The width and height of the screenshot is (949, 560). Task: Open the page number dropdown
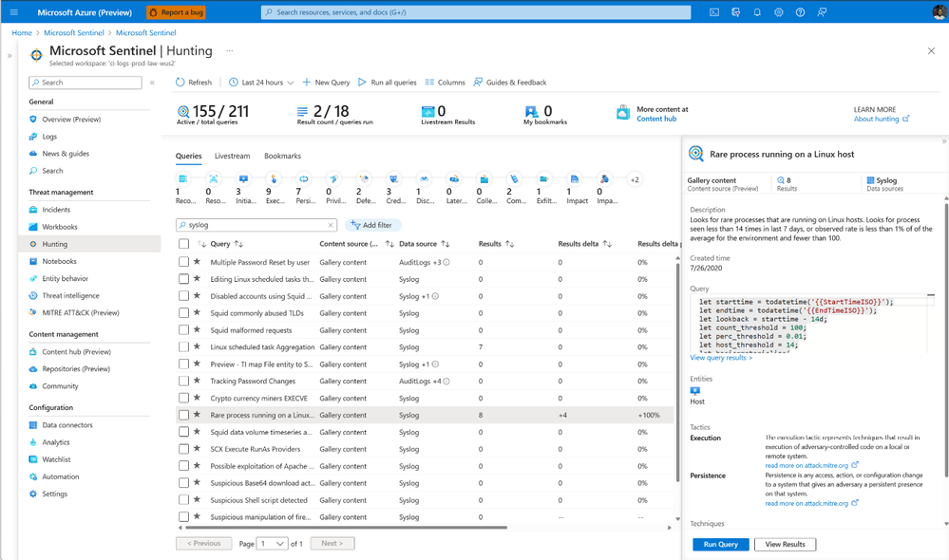tap(273, 544)
